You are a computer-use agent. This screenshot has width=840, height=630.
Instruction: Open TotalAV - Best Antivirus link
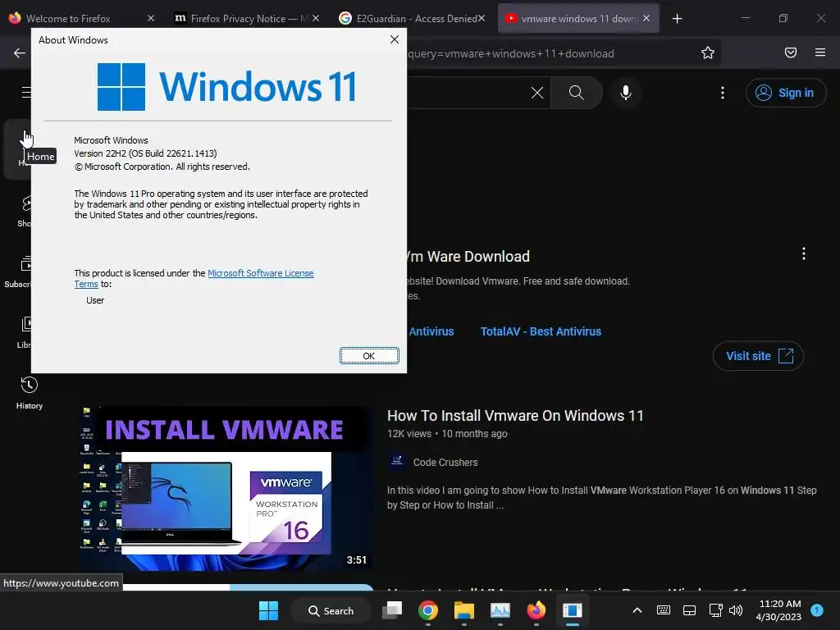[541, 331]
